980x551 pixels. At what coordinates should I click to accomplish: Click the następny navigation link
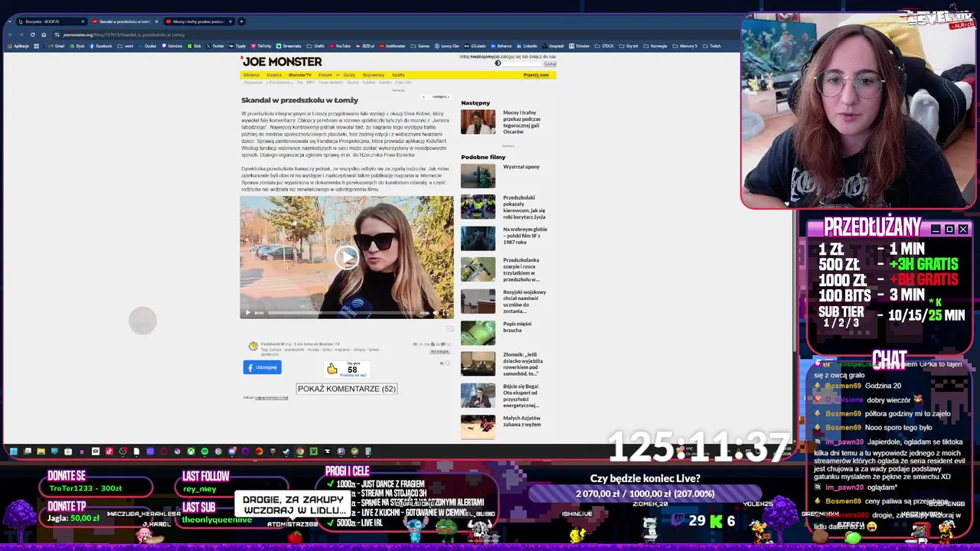(x=440, y=96)
